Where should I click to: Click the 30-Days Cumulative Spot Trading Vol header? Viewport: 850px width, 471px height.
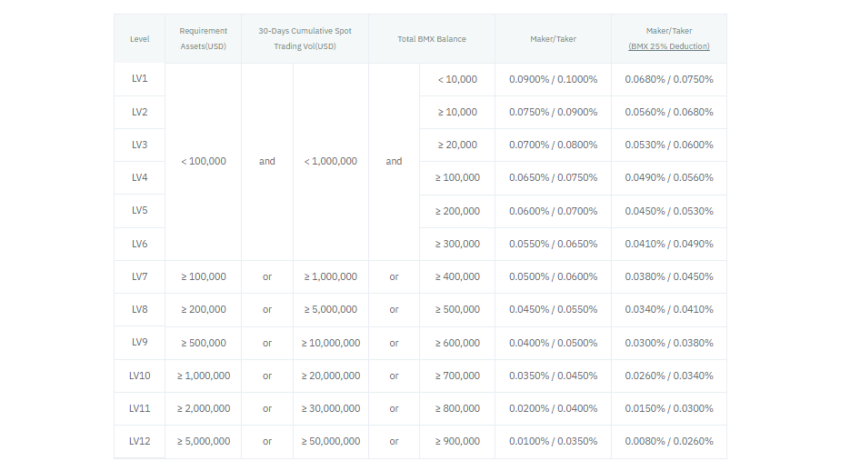pyautogui.click(x=305, y=39)
